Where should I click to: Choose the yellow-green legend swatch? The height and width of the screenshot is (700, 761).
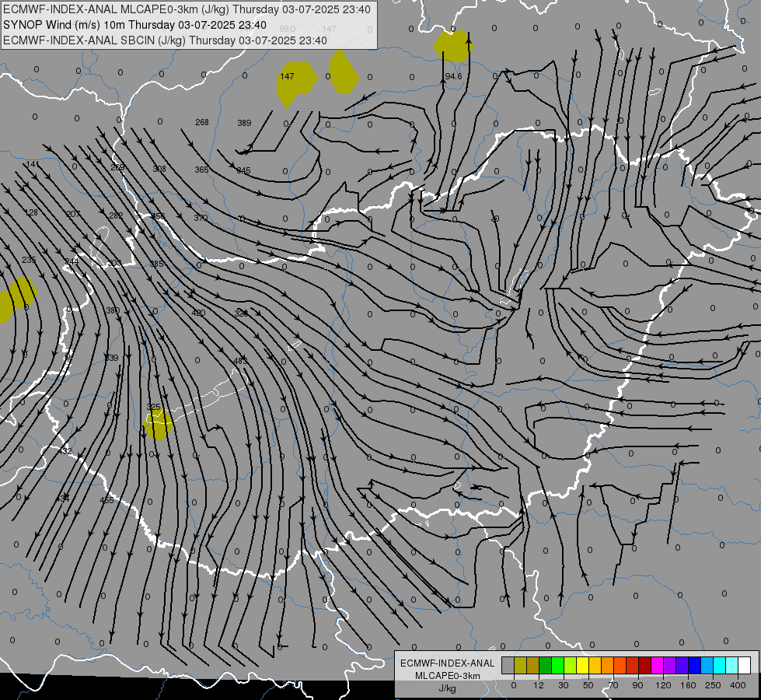point(570,665)
